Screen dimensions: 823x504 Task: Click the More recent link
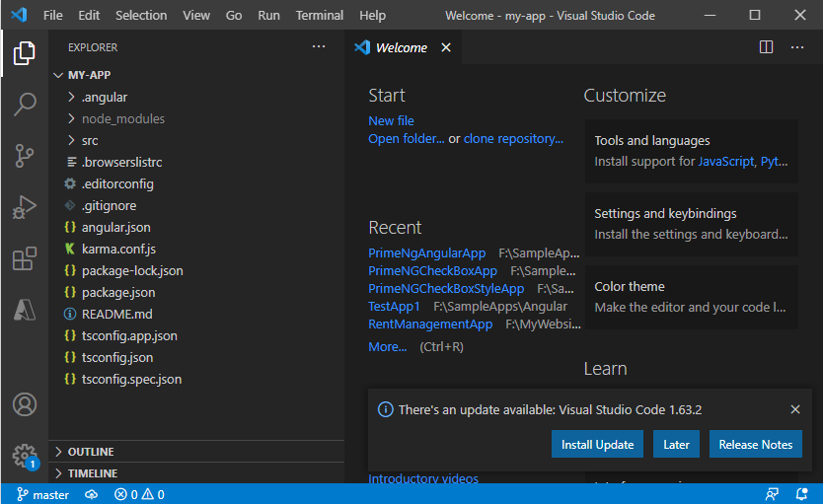388,346
